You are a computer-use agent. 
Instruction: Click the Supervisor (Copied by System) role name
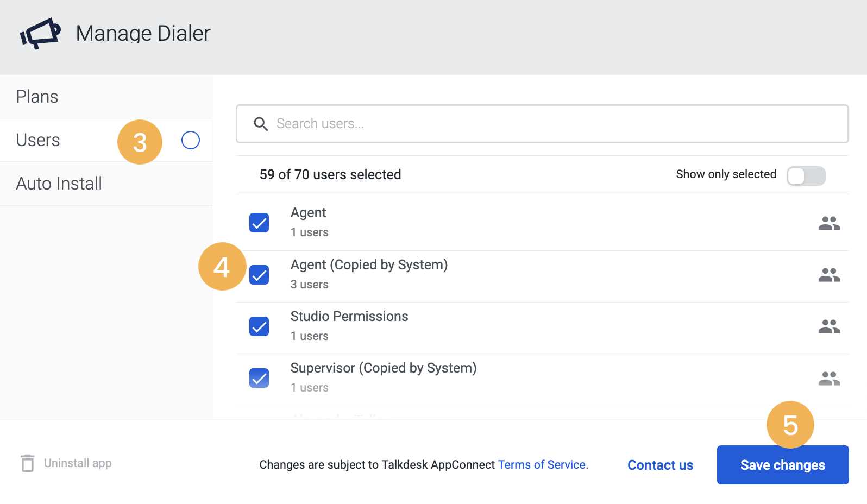point(384,368)
